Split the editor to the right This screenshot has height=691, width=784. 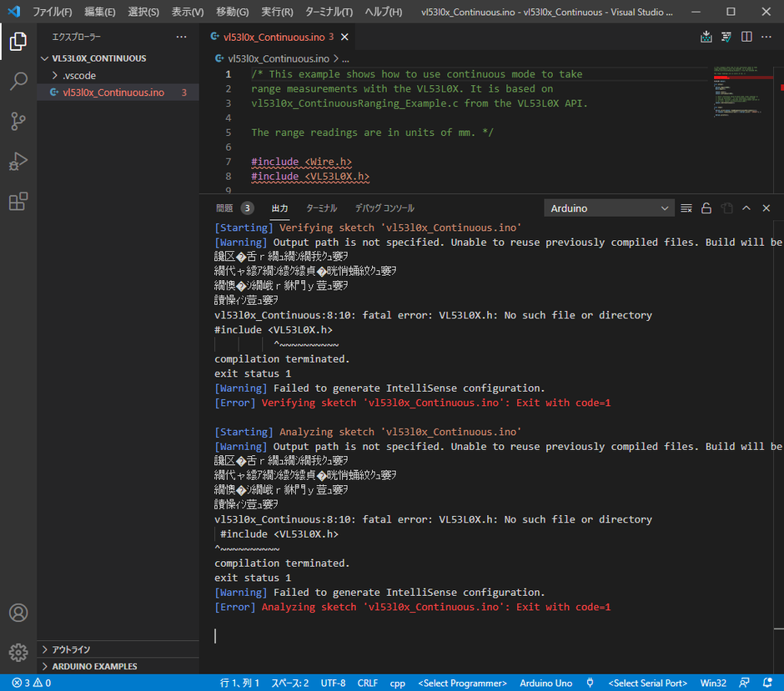pos(746,37)
